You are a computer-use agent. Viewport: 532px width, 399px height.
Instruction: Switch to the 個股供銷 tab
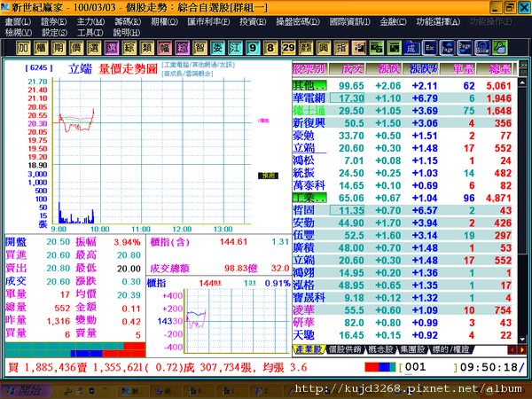pyautogui.click(x=345, y=349)
